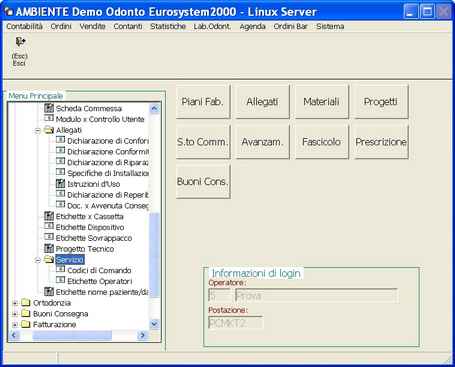Click the tree's scroll down arrow
The image size is (455, 367).
[x=154, y=324]
